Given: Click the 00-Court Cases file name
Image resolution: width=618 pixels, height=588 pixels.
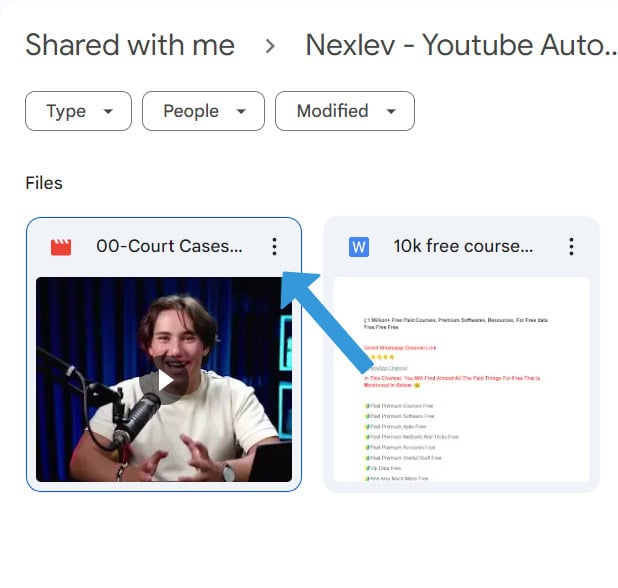Looking at the screenshot, I should [169, 246].
